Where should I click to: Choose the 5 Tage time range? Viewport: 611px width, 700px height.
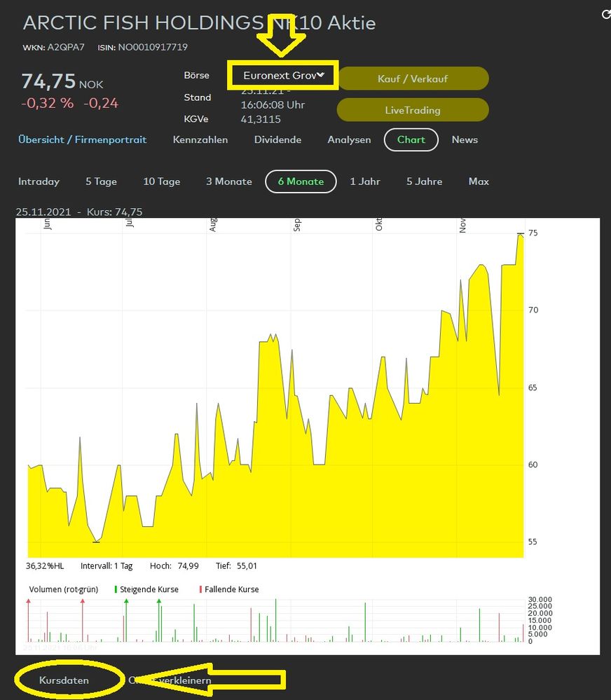101,181
